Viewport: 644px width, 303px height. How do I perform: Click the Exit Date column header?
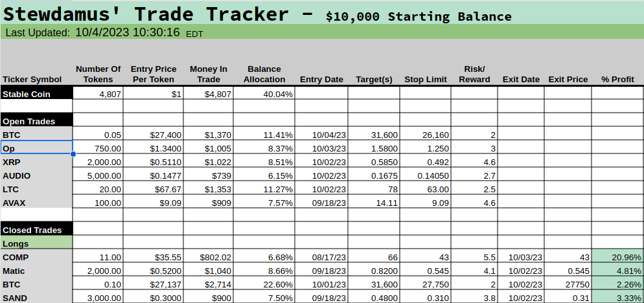click(x=521, y=79)
